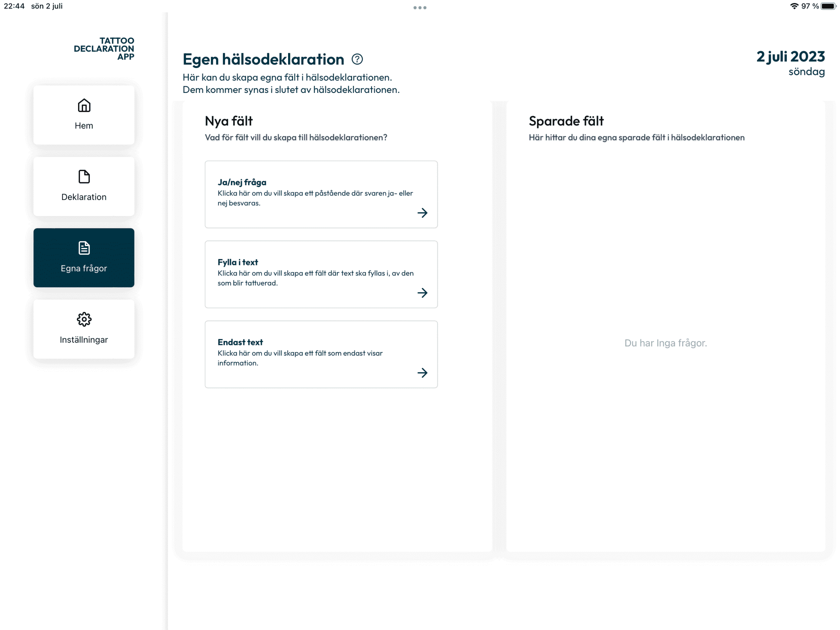Image resolution: width=840 pixels, height=630 pixels.
Task: Click arrow on Fylla i text card
Action: pos(422,293)
